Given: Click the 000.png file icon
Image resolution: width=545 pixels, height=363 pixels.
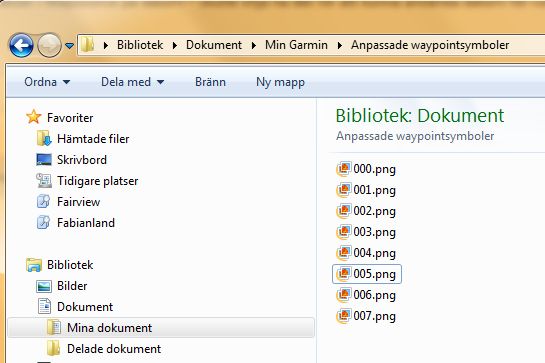Looking at the screenshot, I should click(x=343, y=169).
